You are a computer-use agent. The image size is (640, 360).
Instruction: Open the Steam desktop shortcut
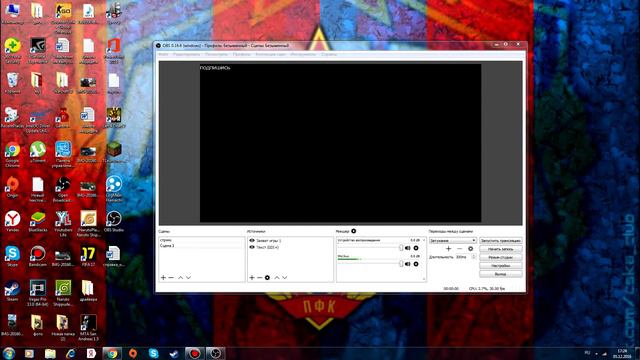(12, 291)
